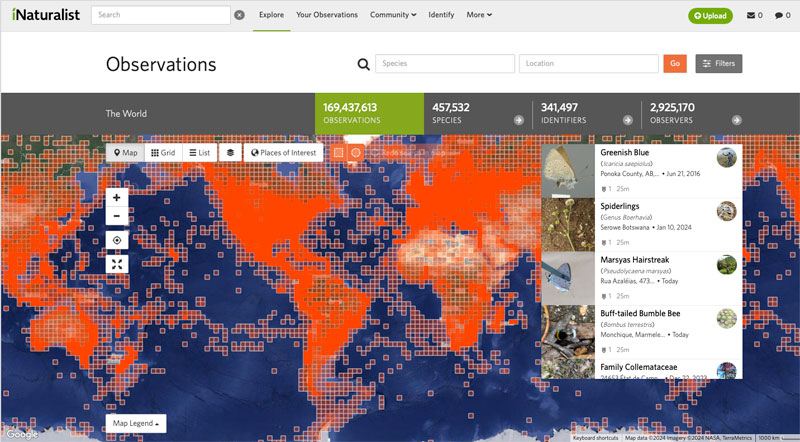
Task: Open the Marsyas Hairstreak observation link
Action: (635, 260)
